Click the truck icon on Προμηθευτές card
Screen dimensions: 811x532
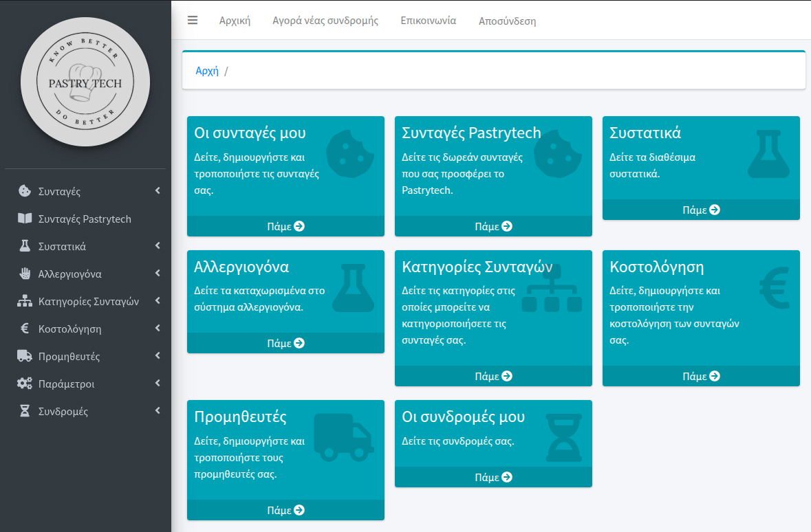tap(344, 437)
